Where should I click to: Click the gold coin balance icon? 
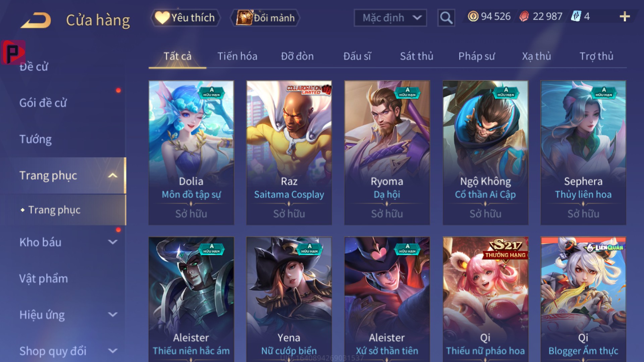[473, 16]
